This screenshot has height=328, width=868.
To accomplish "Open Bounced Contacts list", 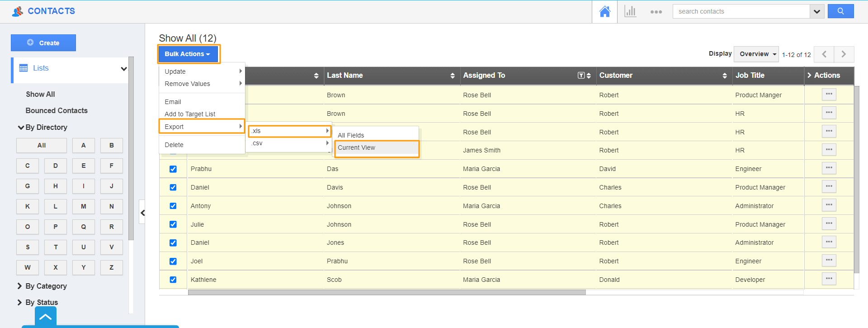I will pyautogui.click(x=57, y=111).
